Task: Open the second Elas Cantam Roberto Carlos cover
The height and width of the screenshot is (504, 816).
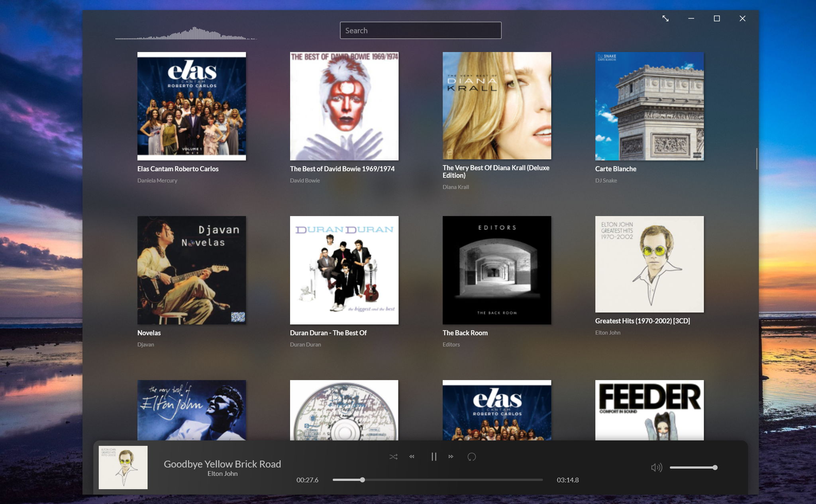Action: (x=497, y=410)
